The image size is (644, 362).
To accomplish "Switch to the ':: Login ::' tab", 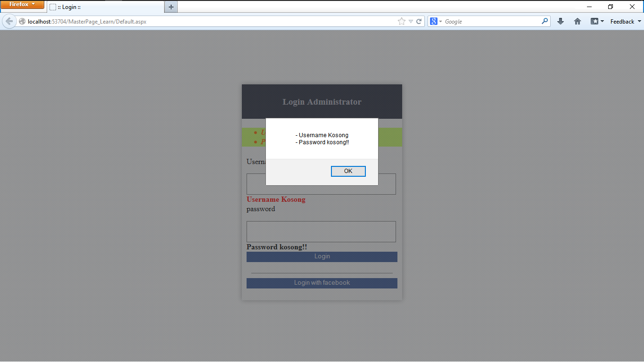I will click(x=85, y=7).
